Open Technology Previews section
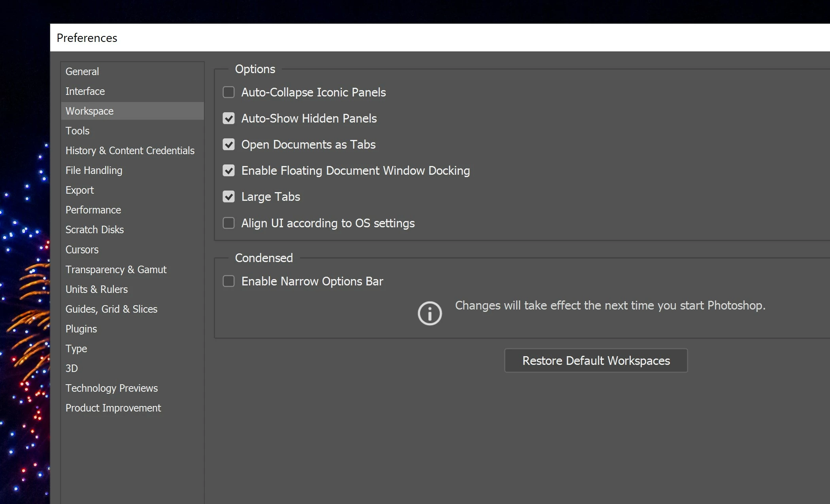This screenshot has width=830, height=504. [x=111, y=388]
